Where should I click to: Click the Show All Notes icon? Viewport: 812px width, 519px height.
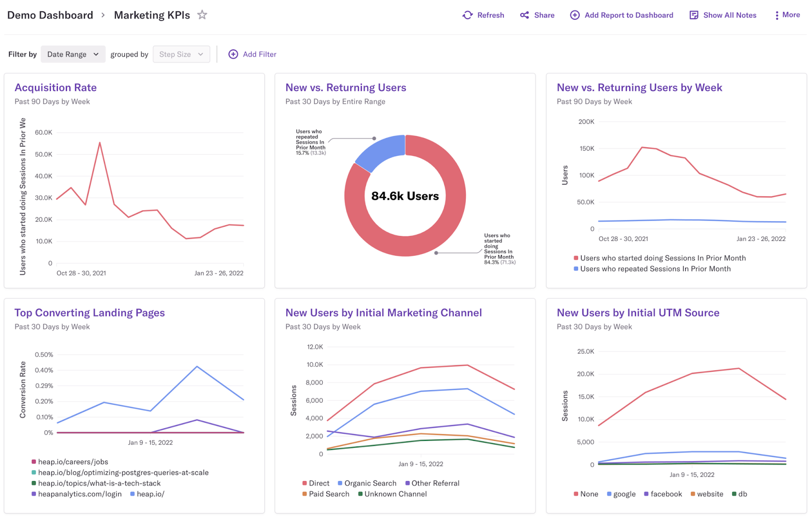[693, 15]
